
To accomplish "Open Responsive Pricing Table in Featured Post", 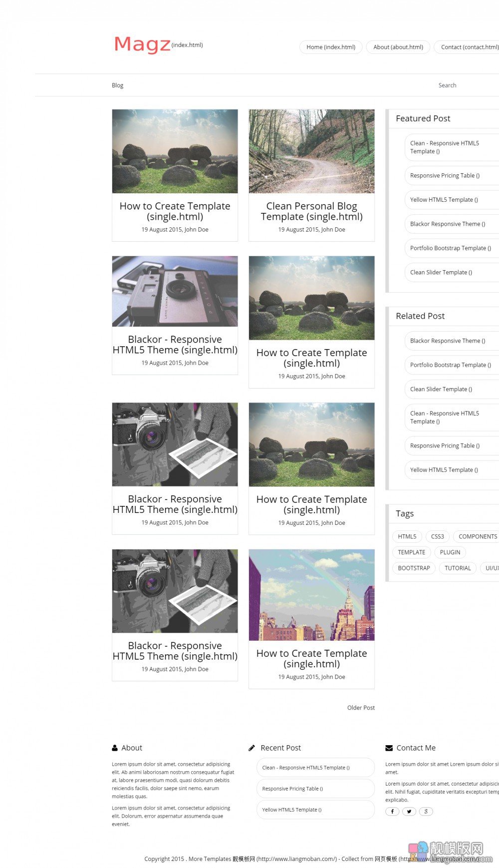I will click(x=445, y=175).
